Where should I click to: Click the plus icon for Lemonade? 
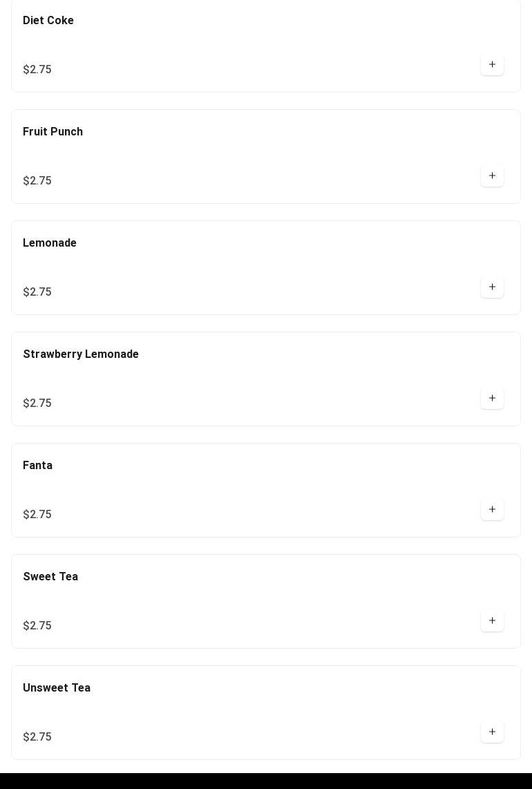(x=492, y=287)
